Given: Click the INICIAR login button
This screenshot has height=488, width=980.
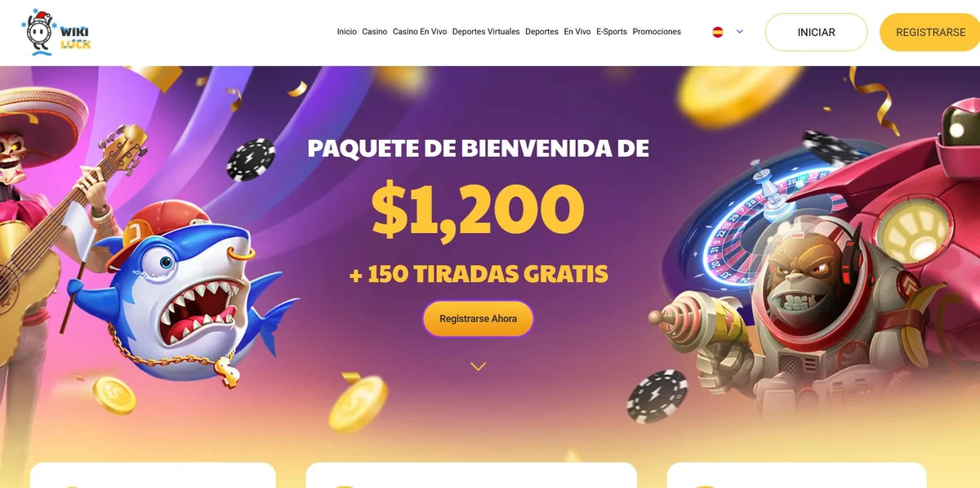Looking at the screenshot, I should [x=817, y=33].
